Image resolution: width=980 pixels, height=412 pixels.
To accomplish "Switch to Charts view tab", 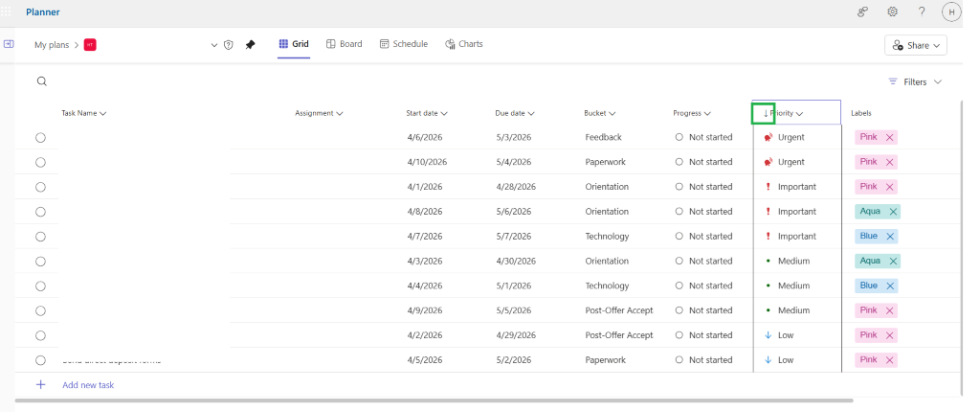I will (464, 44).
